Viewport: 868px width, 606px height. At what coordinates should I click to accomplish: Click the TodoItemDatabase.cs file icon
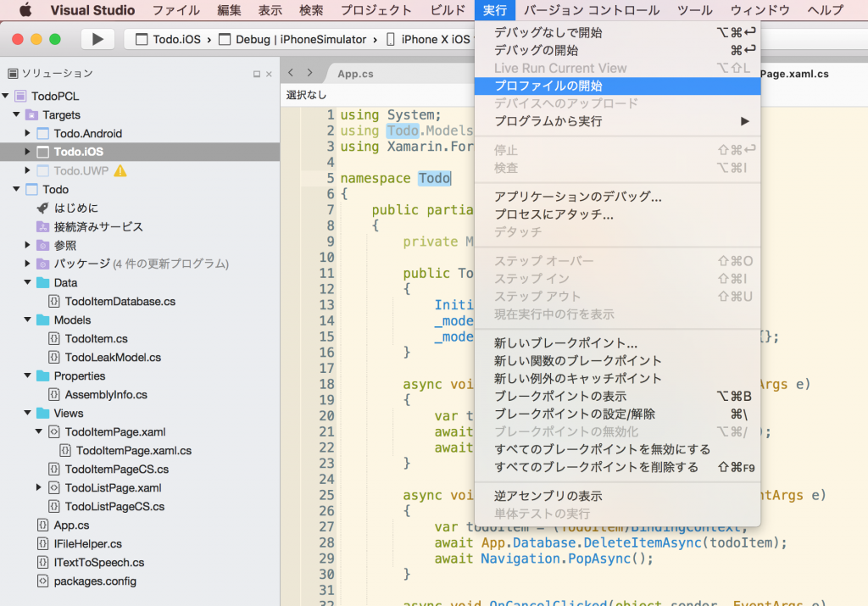[54, 301]
